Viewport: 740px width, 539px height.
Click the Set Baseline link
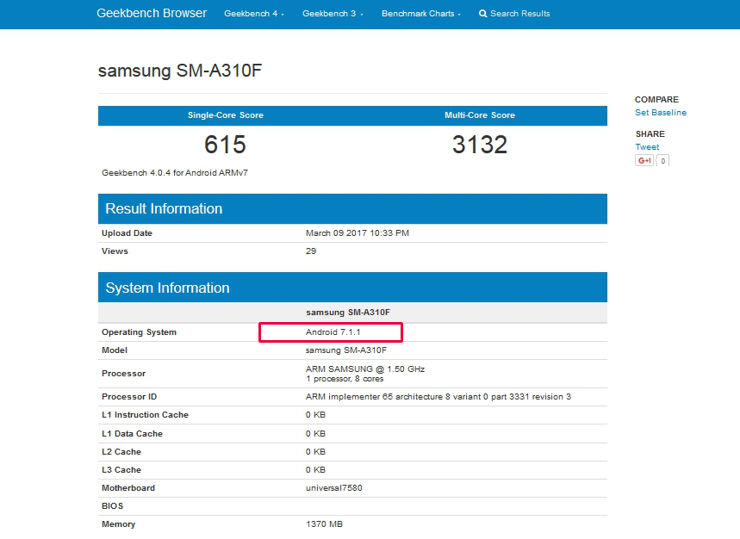tap(660, 112)
